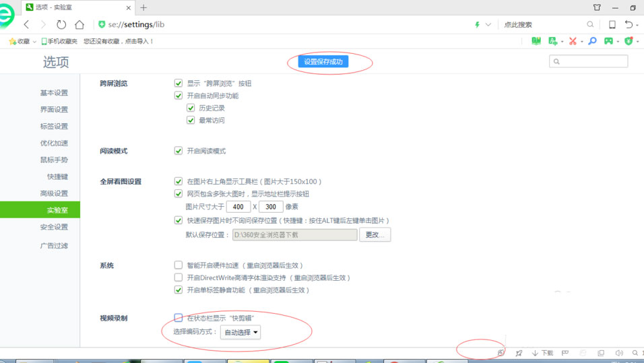Open dropdown arrow beside game controller icon
Screen dimensions: 644x363
617,42
